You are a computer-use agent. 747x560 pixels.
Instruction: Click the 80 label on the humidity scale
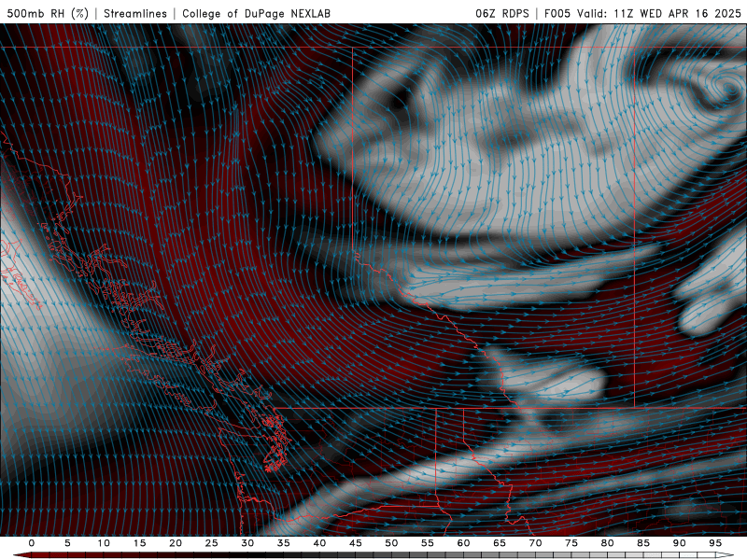[x=607, y=543]
